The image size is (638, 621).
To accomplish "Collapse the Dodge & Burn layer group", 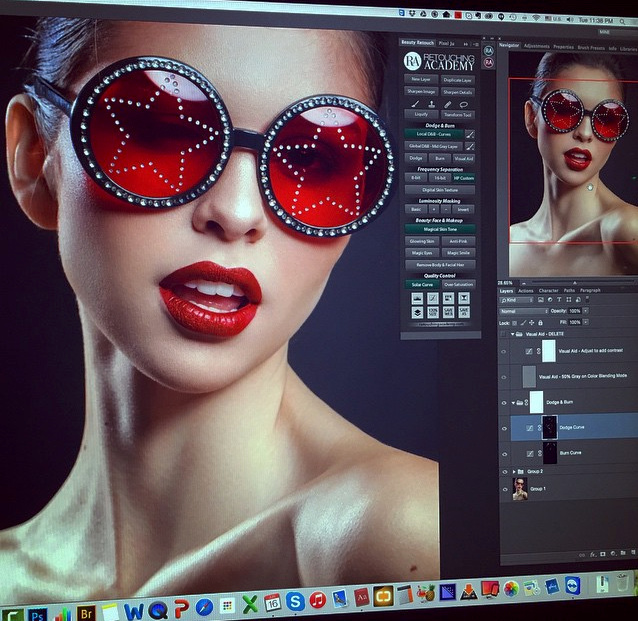I will (515, 402).
